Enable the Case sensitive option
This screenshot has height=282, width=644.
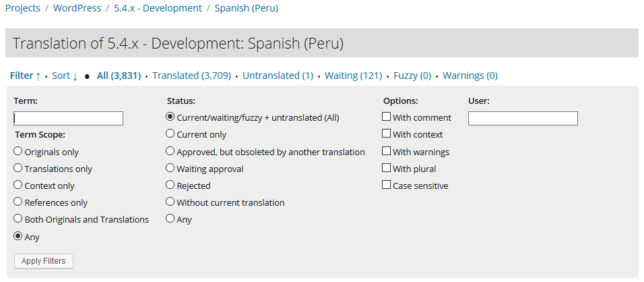click(x=387, y=185)
